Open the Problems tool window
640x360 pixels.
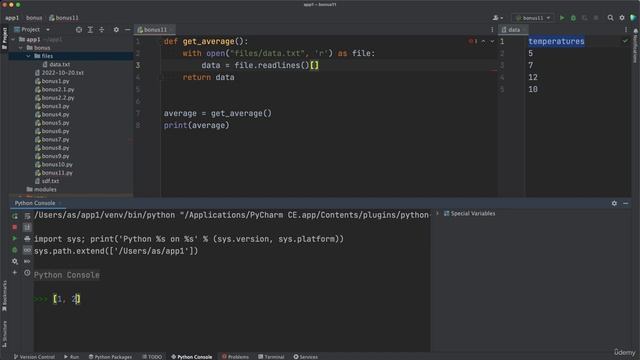(236, 357)
